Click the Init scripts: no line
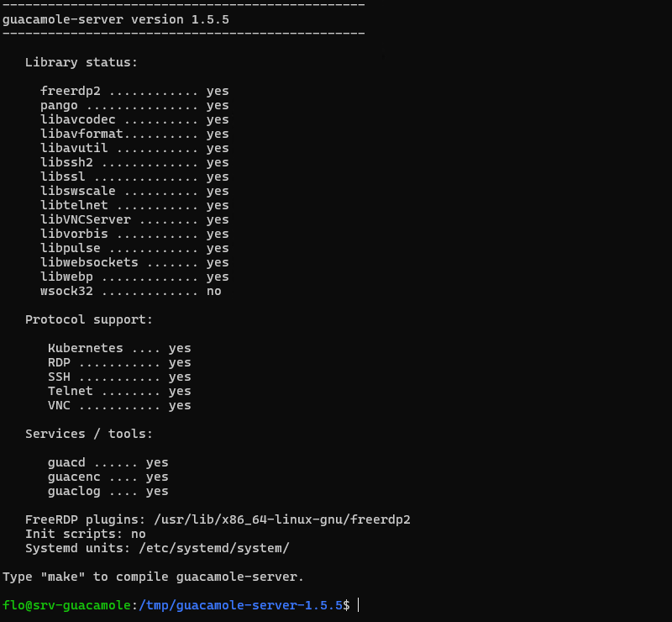672x622 pixels. (x=86, y=534)
